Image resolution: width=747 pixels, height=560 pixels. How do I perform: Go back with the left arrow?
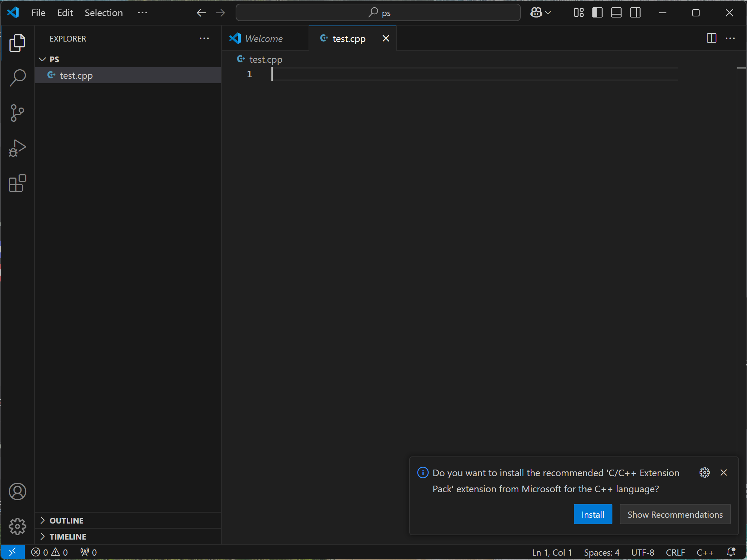pos(201,13)
